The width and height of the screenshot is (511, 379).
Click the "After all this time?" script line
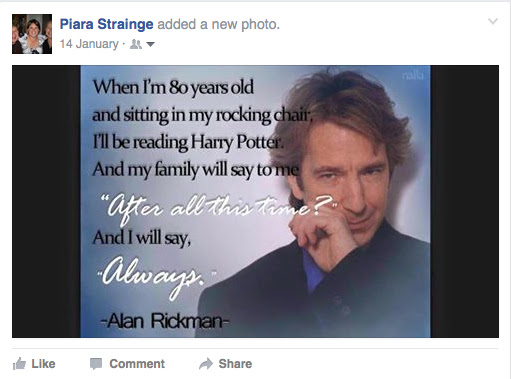tap(218, 207)
